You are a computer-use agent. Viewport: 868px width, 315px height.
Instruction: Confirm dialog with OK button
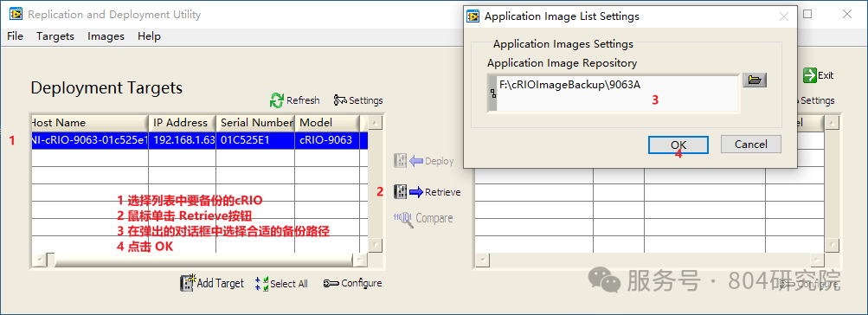point(678,145)
